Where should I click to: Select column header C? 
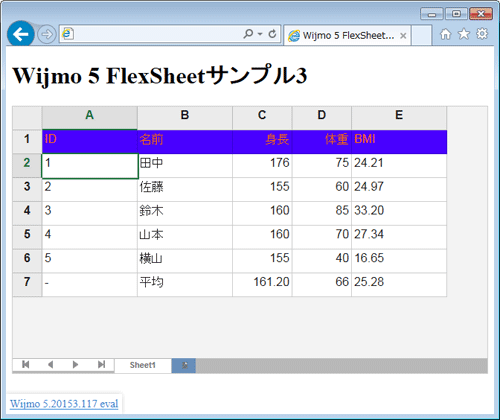[262, 118]
